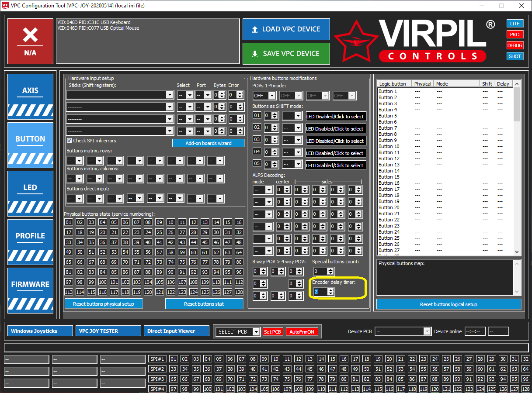Click physical button state 16 indicator
The height and width of the screenshot is (393, 532).
239,222
